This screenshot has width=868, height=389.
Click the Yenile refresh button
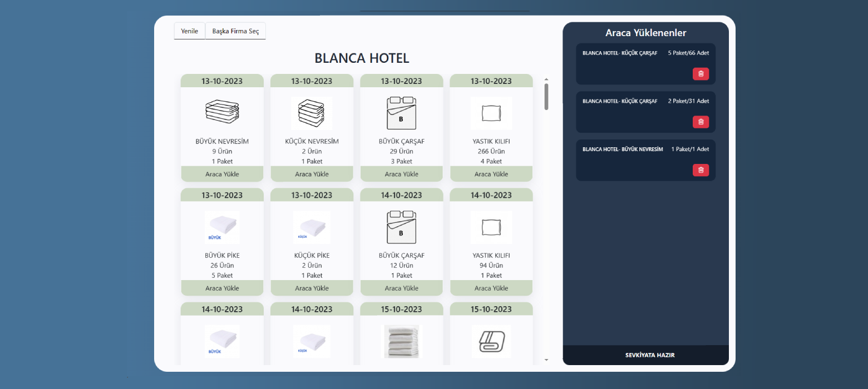[190, 31]
